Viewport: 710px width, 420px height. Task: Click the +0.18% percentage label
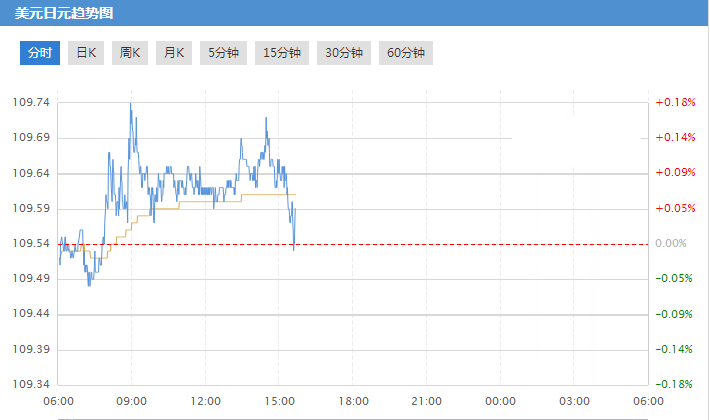tap(675, 103)
